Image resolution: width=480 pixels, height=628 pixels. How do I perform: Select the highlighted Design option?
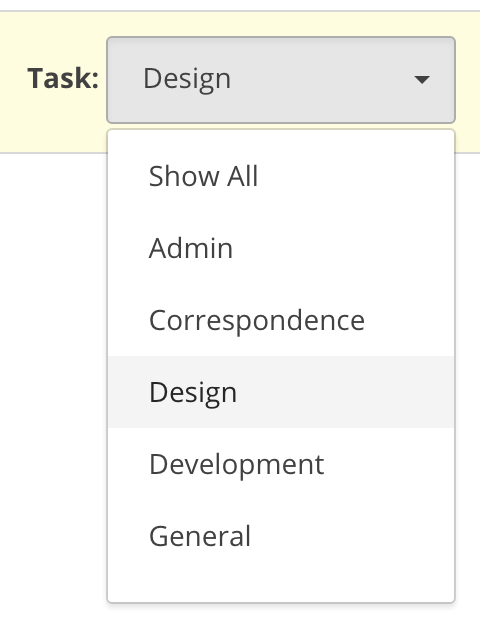coord(281,392)
